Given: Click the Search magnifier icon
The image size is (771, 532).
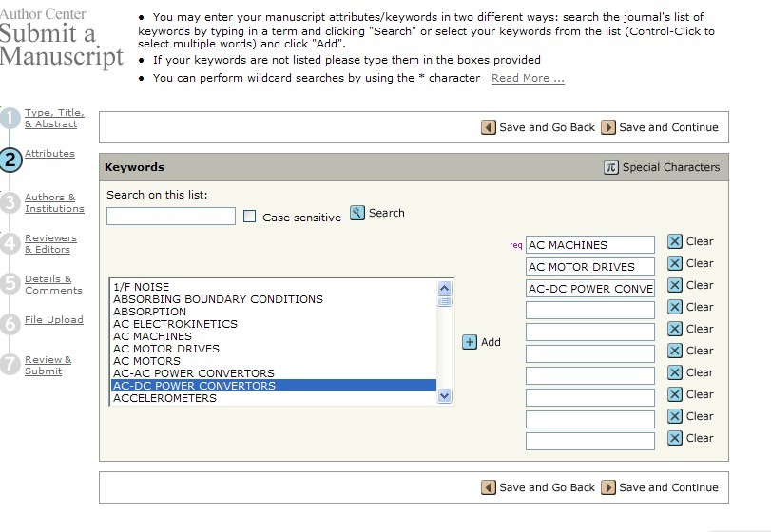Looking at the screenshot, I should pyautogui.click(x=357, y=213).
